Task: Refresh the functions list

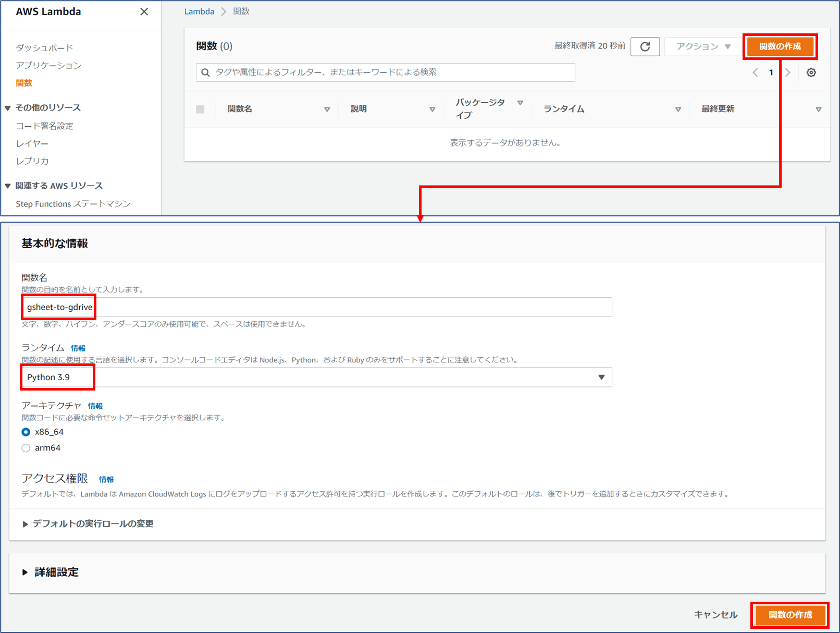Action: click(x=645, y=46)
